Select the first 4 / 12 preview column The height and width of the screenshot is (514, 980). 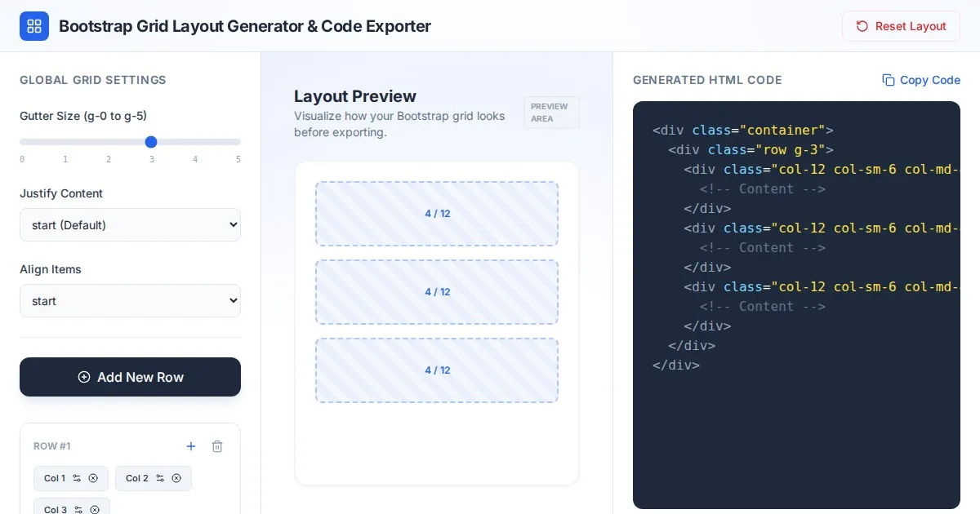point(437,214)
